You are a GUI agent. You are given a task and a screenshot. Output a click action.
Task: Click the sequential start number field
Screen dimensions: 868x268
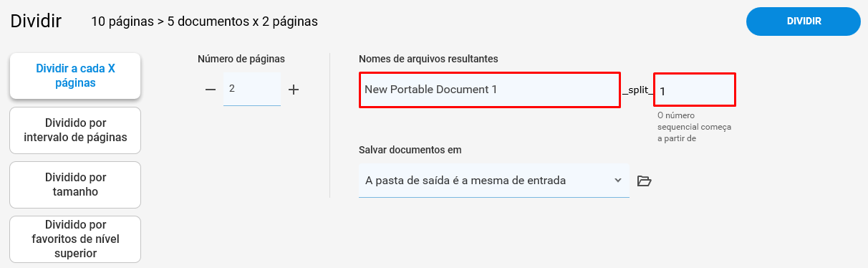[695, 90]
